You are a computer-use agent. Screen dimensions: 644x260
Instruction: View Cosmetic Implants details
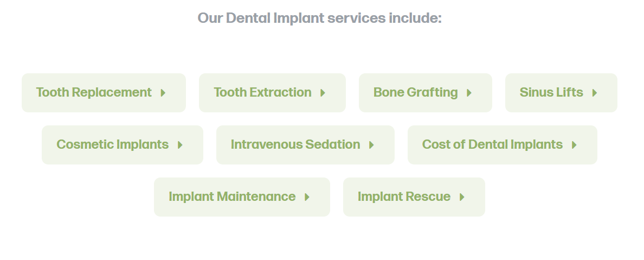(123, 145)
